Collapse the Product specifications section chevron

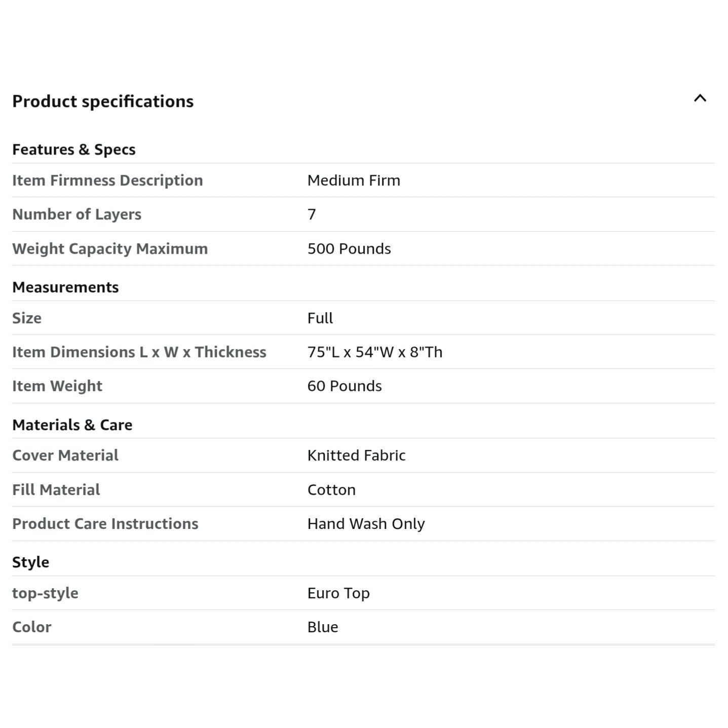coord(700,98)
